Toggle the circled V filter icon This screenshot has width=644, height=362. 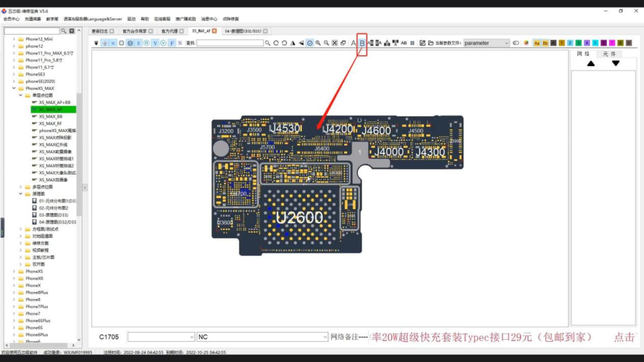point(164,43)
